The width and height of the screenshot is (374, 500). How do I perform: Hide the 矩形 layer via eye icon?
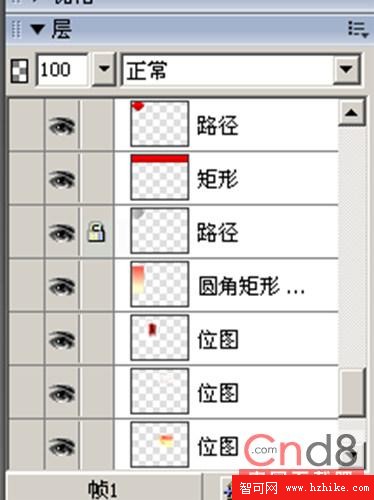62,179
